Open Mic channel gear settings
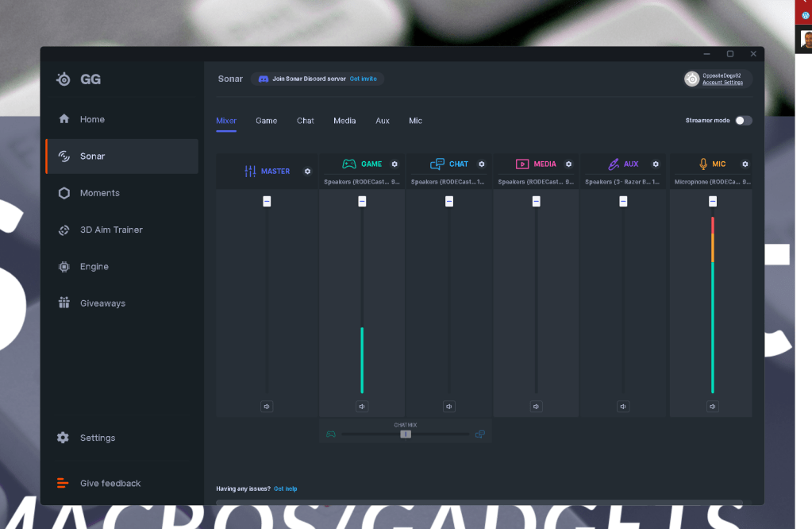The height and width of the screenshot is (529, 812). [x=745, y=164]
